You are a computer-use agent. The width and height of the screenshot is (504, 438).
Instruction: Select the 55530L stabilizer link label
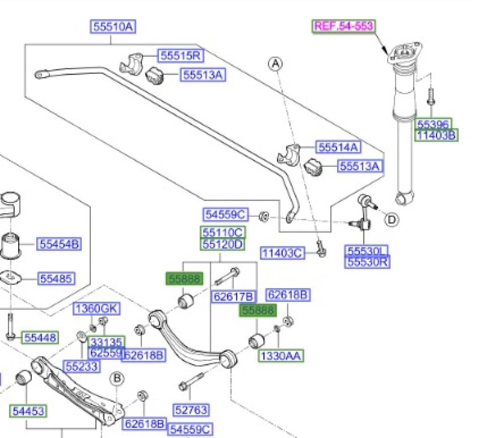[367, 251]
